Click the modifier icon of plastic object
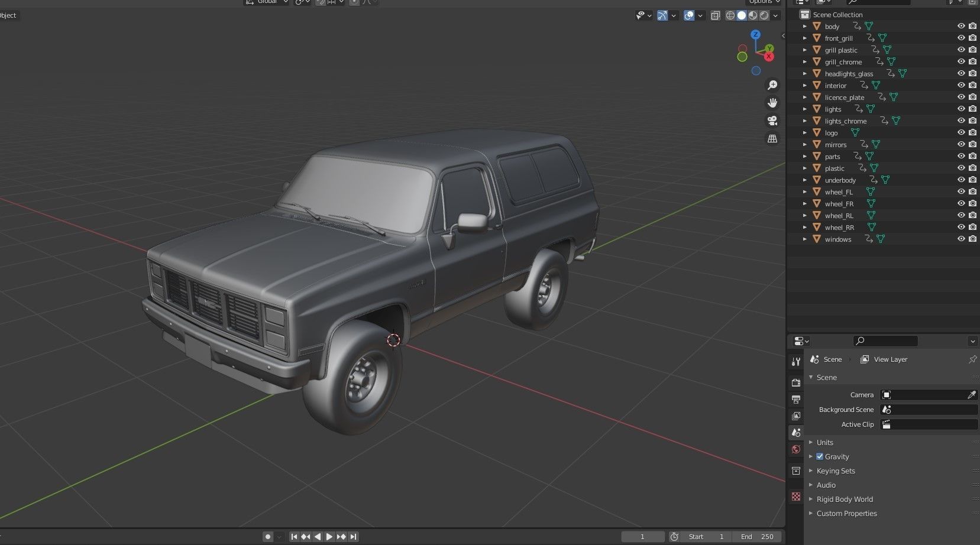Screen dimensions: 980x545 pyautogui.click(x=862, y=168)
